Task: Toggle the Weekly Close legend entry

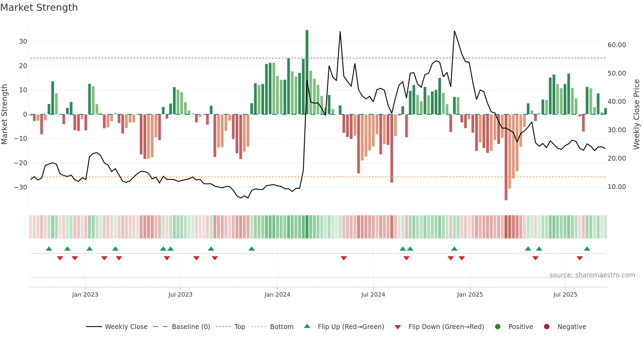Action: click(x=117, y=327)
